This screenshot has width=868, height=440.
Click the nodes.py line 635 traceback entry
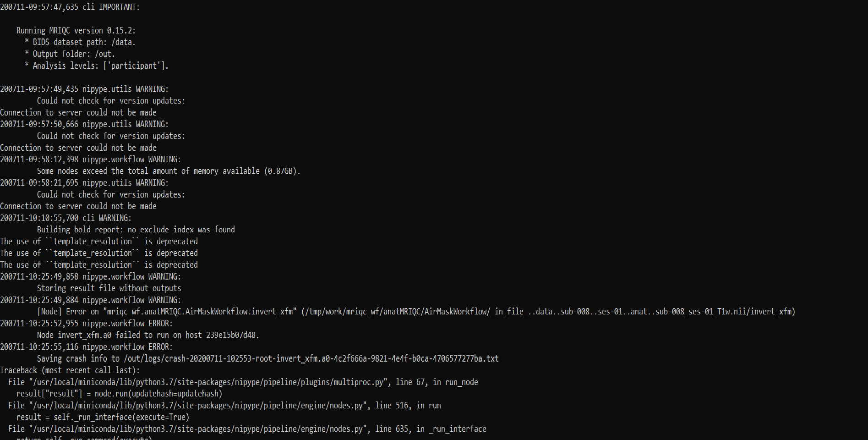coord(247,429)
